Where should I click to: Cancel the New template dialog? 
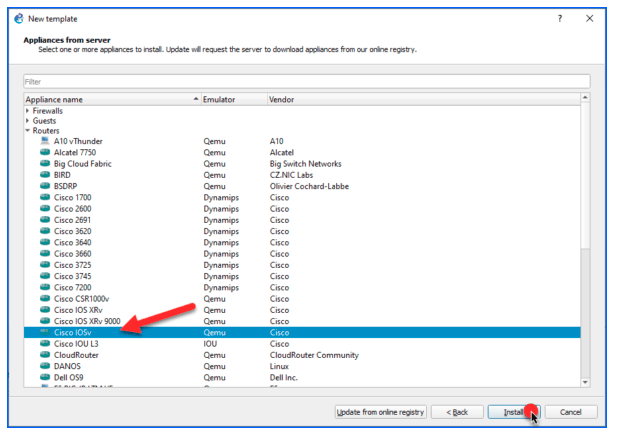(x=571, y=412)
